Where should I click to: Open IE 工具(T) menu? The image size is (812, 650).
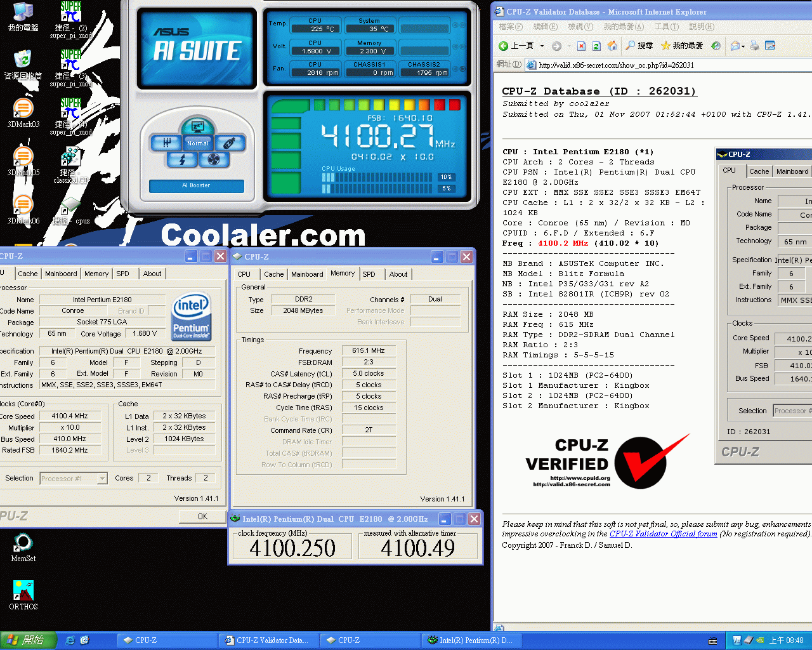667,27
